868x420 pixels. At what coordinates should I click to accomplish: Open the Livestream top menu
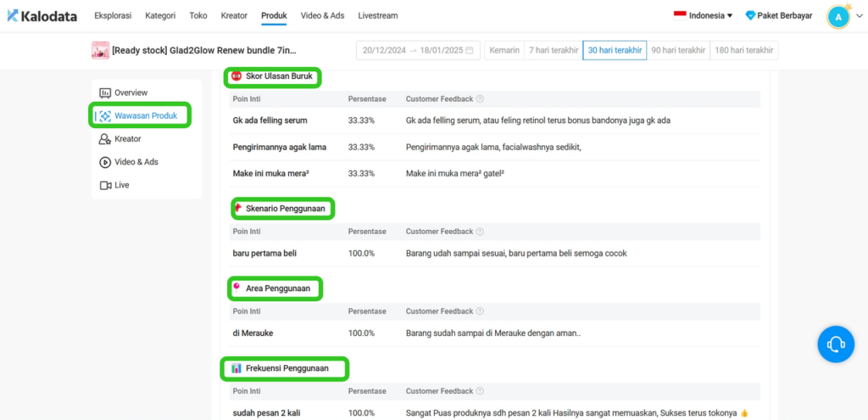[x=378, y=15]
